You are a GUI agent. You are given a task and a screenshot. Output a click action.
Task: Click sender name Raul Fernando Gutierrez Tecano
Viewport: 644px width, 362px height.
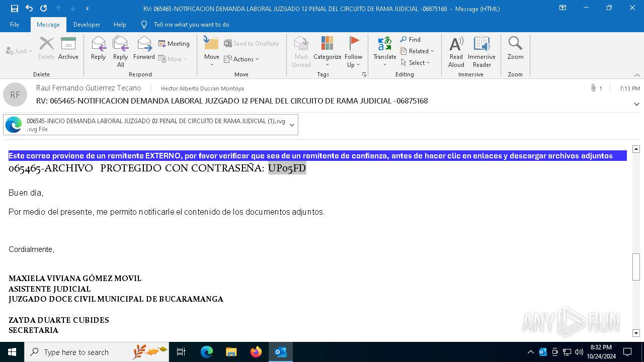89,88
